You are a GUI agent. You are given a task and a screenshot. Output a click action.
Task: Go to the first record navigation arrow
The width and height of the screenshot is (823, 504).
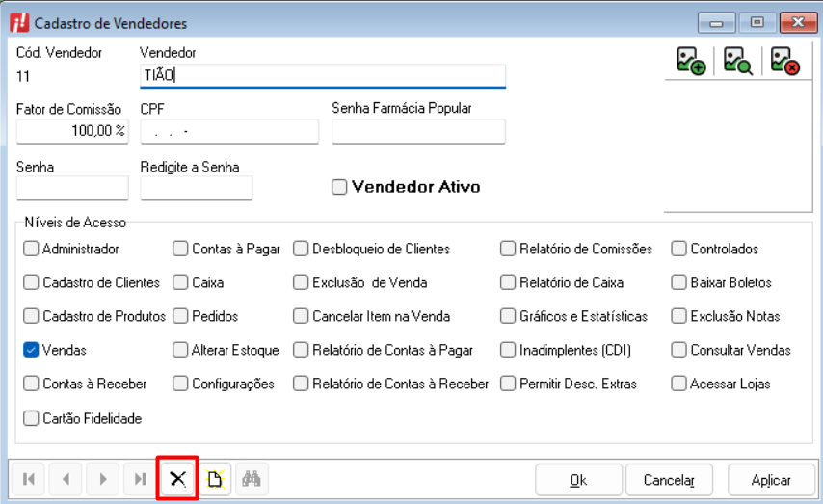coord(29,479)
